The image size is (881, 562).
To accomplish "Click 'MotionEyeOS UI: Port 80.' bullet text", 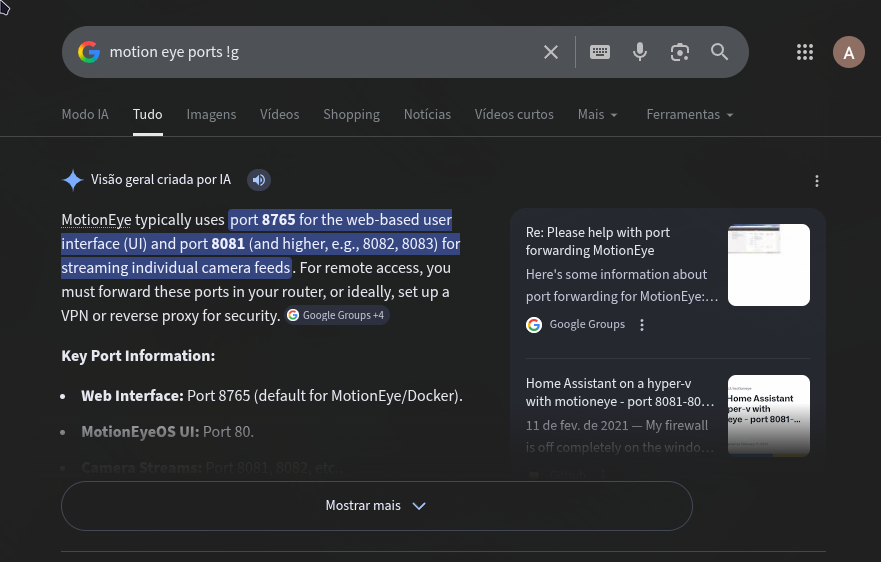I will 167,432.
